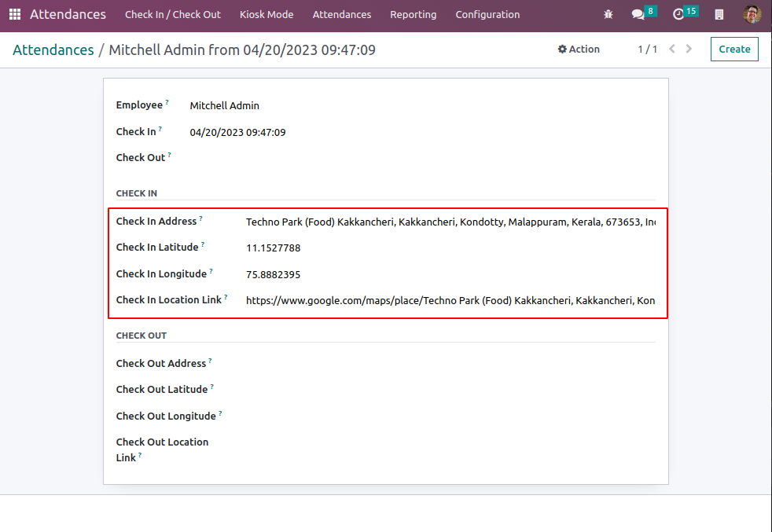Open the Action dropdown

point(579,49)
